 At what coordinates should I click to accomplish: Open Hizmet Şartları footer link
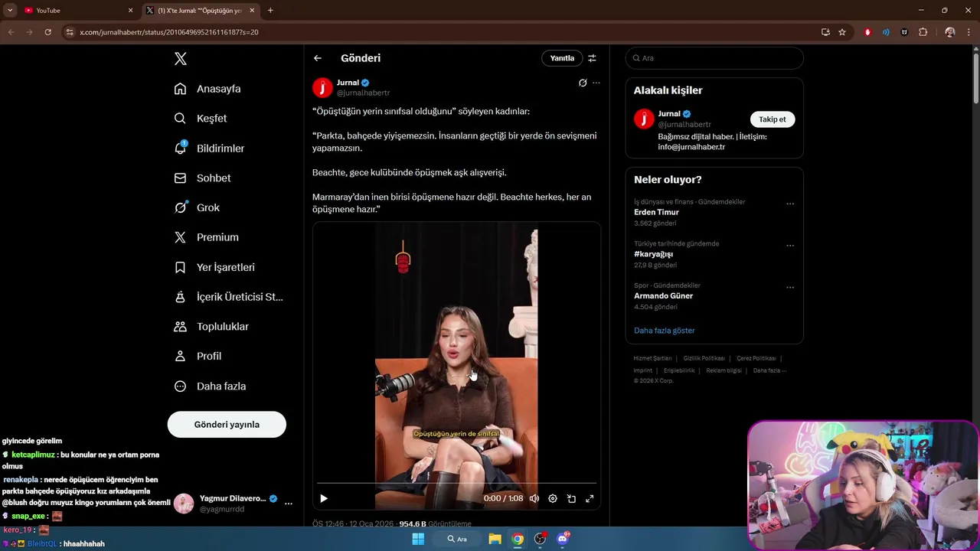point(652,358)
